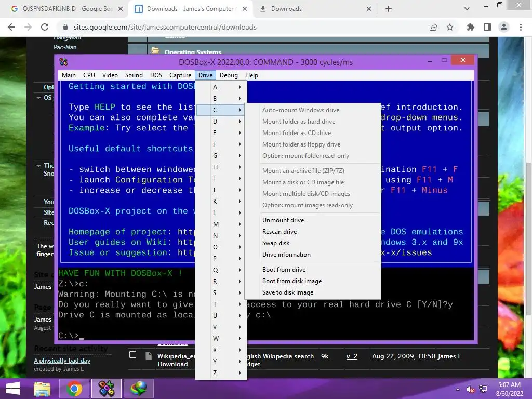The width and height of the screenshot is (532, 399).
Task: Expand drive A submenu
Action: 221,87
